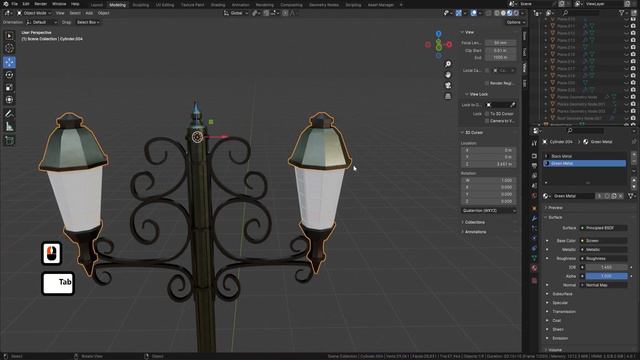Click eyedropper for Lock to Object field

click(x=513, y=105)
